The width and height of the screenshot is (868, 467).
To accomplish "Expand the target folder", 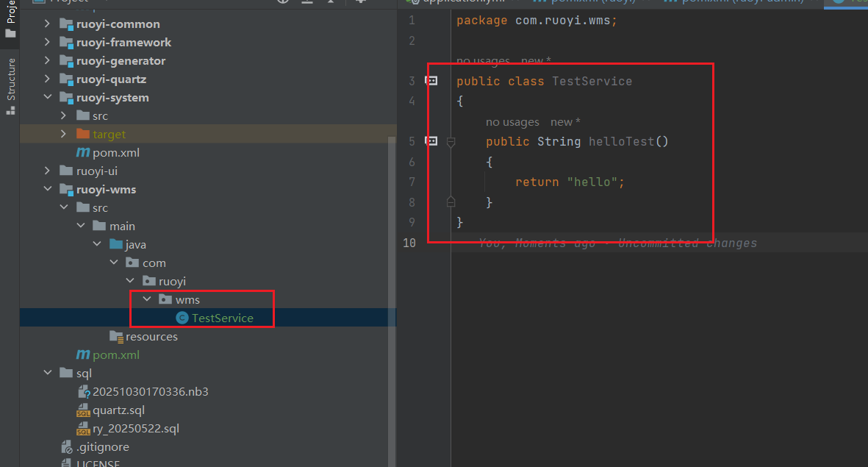I will click(64, 134).
